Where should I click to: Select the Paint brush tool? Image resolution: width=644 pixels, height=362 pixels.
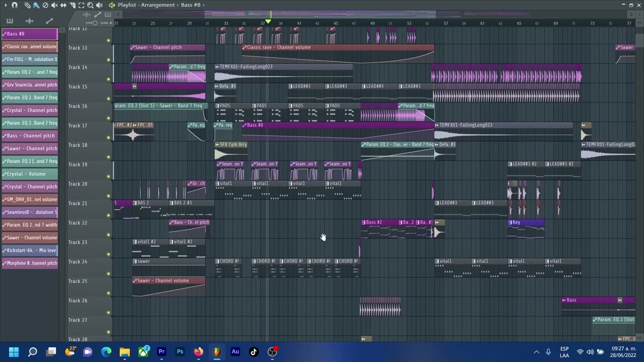coord(36,5)
